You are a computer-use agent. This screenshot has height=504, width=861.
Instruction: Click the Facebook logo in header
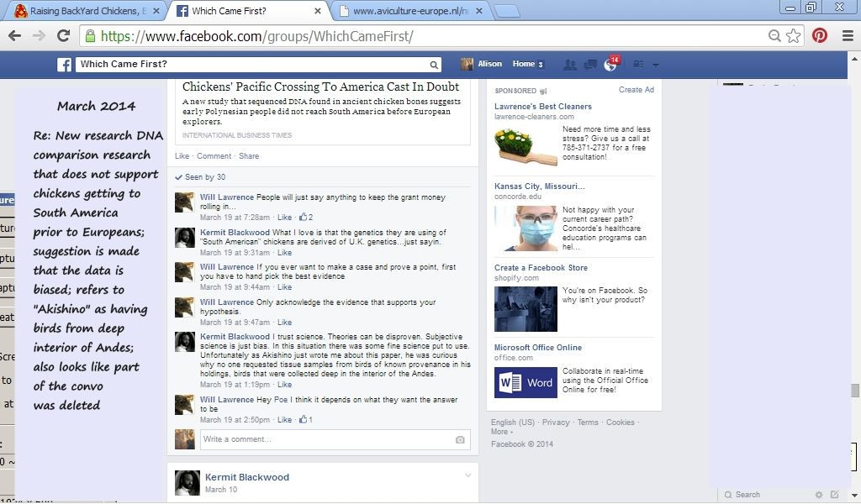(x=64, y=65)
